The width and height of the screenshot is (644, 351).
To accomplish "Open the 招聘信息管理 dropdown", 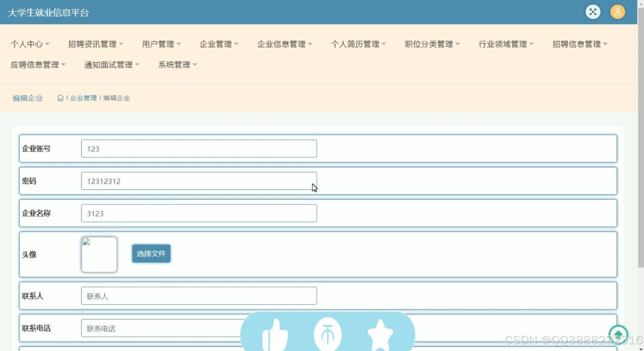I will (580, 44).
